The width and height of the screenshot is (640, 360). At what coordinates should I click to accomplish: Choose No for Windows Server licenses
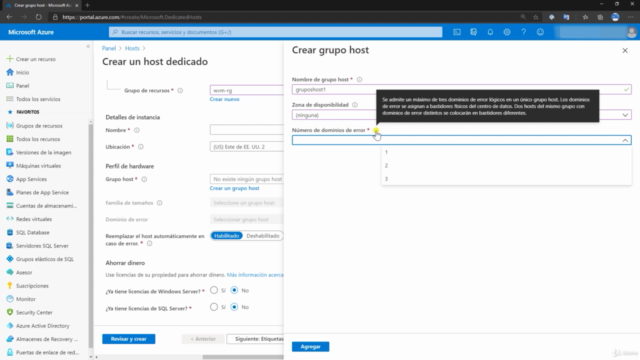coord(234,290)
